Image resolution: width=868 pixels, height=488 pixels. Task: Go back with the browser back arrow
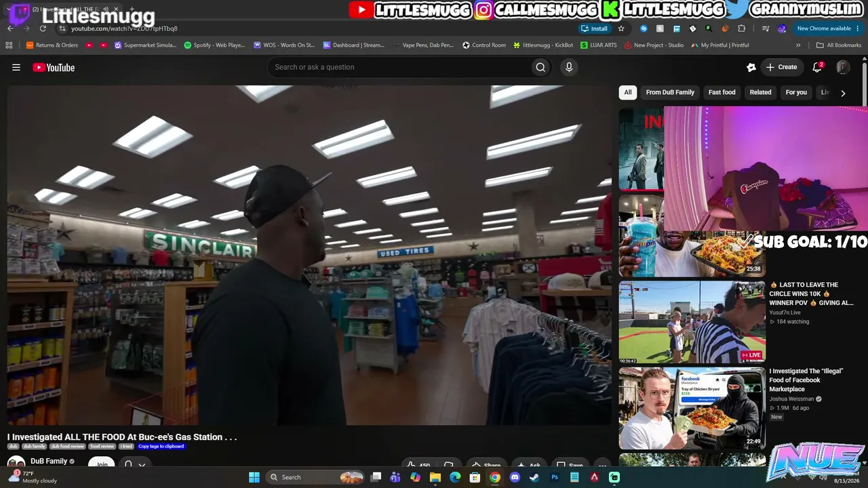click(10, 28)
